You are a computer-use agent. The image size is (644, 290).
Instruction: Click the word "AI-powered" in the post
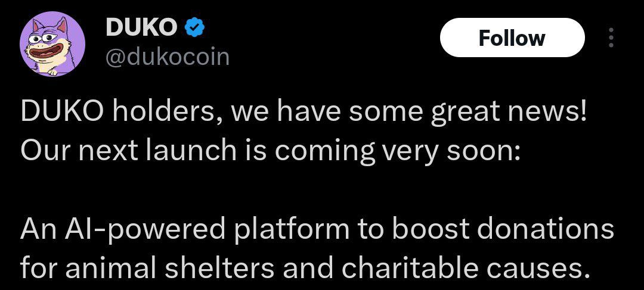click(x=147, y=230)
